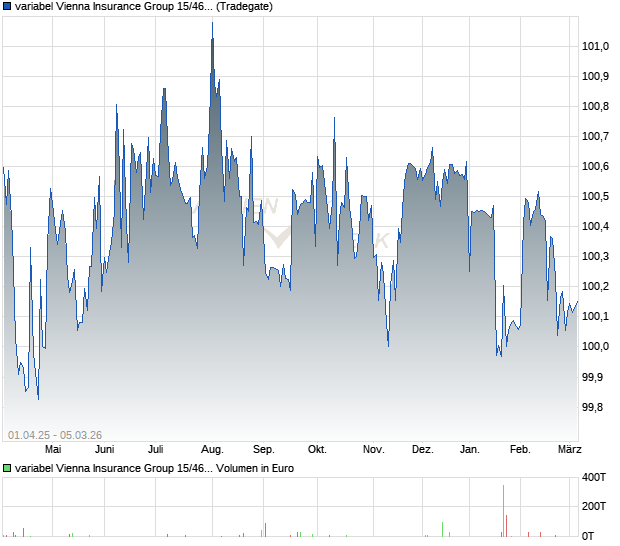
Task: Click the highest price peak in August
Action: [x=212, y=24]
